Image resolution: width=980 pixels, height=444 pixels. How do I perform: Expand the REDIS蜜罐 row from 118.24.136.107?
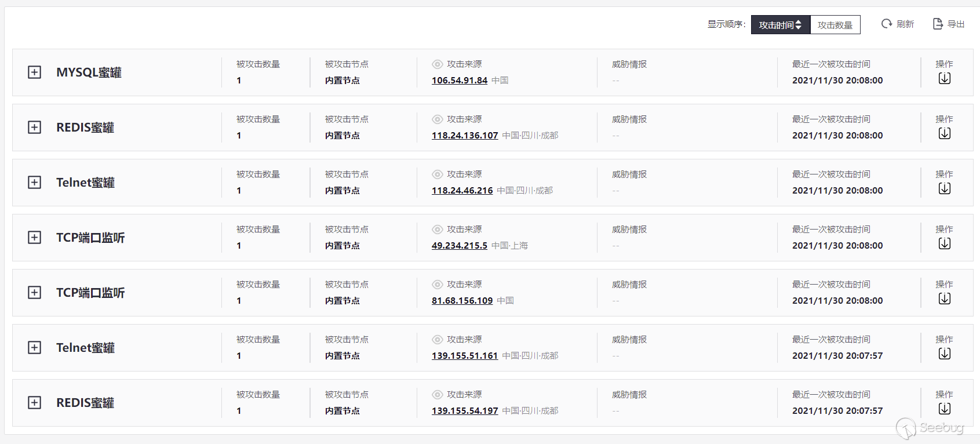pos(35,128)
